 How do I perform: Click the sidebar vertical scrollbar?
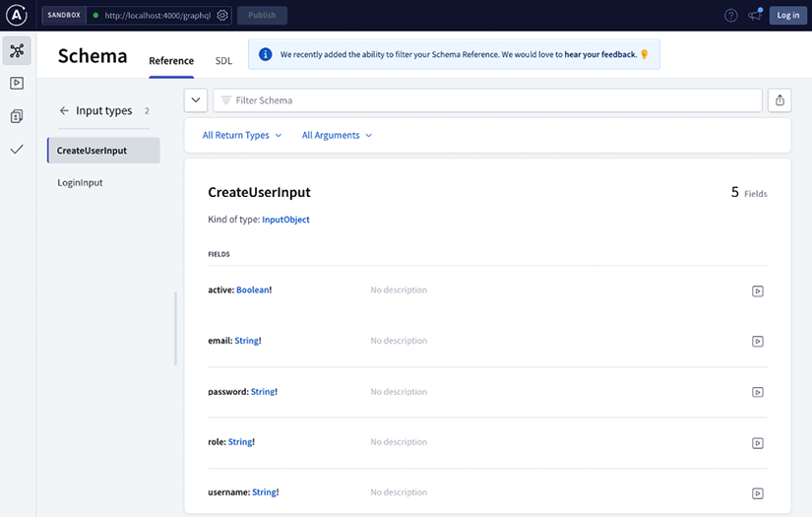coord(175,329)
